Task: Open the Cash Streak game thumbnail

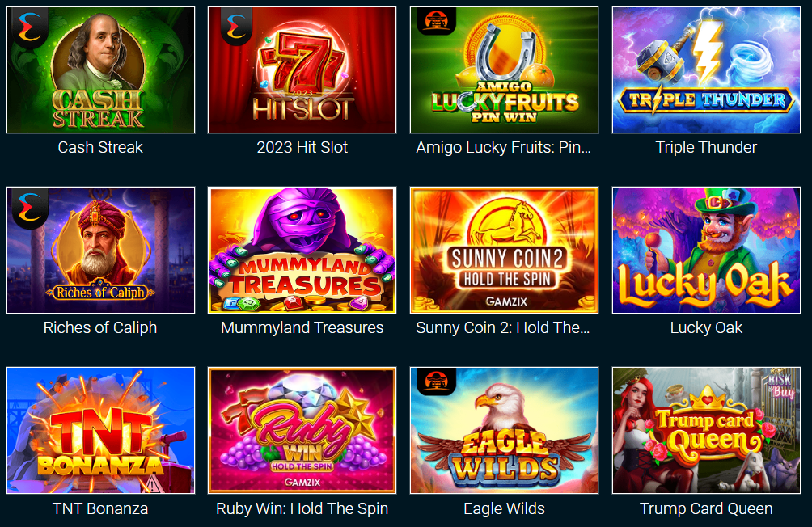Action: click(x=100, y=70)
